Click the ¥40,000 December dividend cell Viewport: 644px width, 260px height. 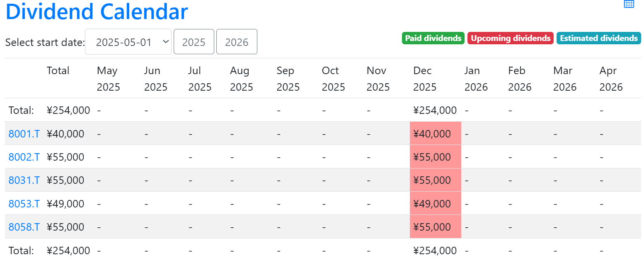[435, 134]
